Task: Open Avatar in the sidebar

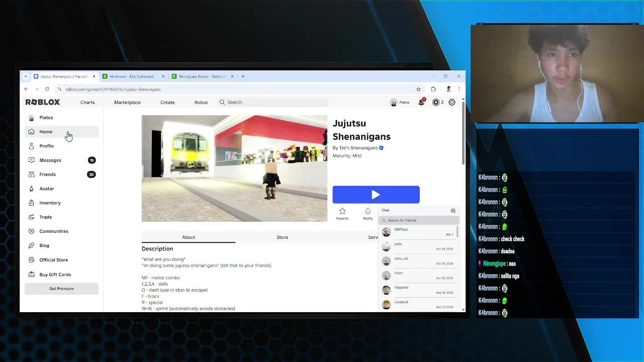Action: pyautogui.click(x=61, y=189)
